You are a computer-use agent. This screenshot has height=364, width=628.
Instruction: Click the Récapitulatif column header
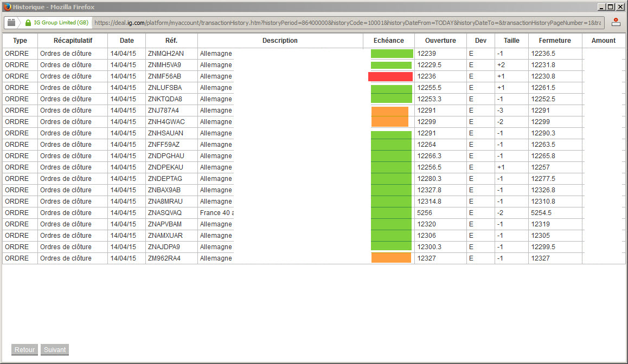73,41
